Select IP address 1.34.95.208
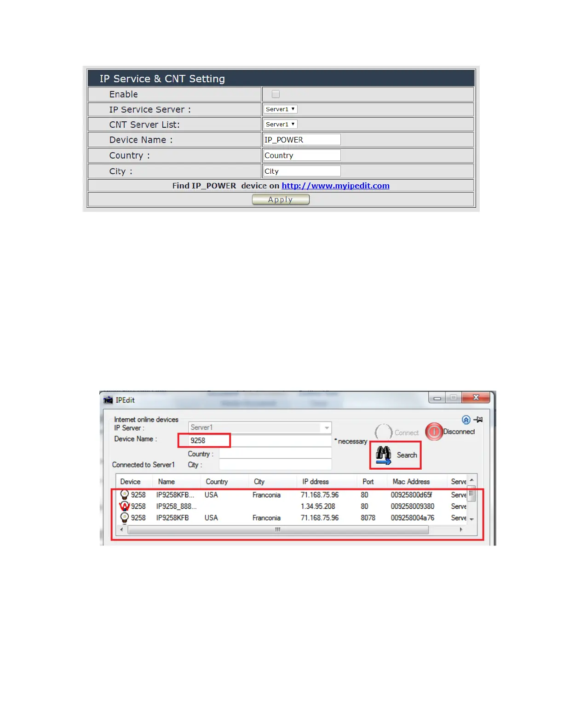 (x=318, y=506)
